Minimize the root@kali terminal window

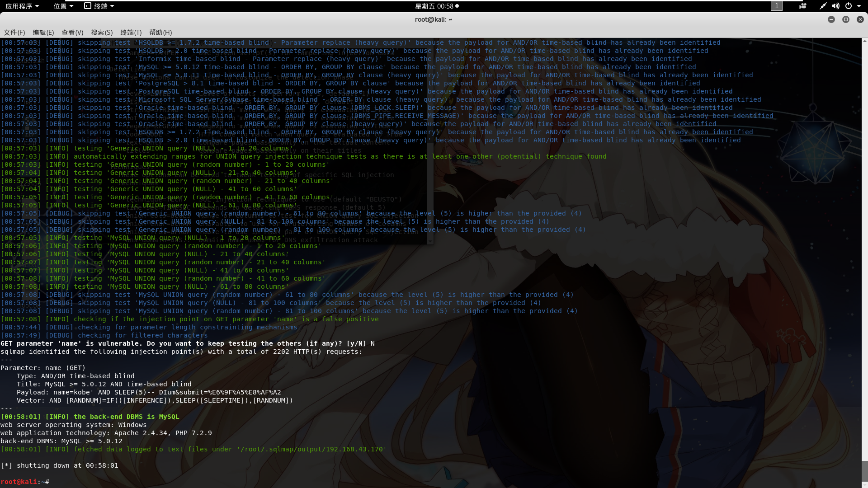831,19
